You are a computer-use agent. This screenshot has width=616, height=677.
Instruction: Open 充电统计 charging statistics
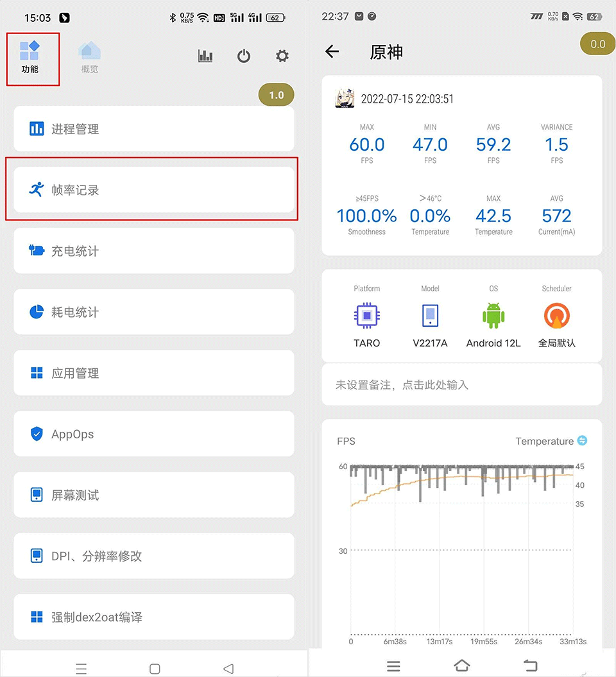pyautogui.click(x=153, y=251)
